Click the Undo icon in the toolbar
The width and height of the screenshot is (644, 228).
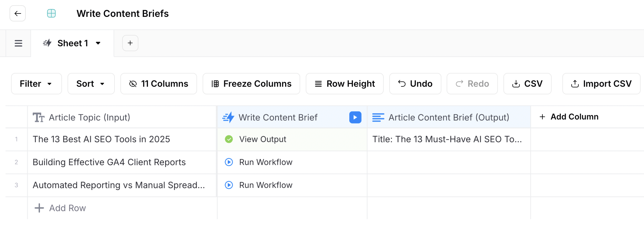pos(402,83)
